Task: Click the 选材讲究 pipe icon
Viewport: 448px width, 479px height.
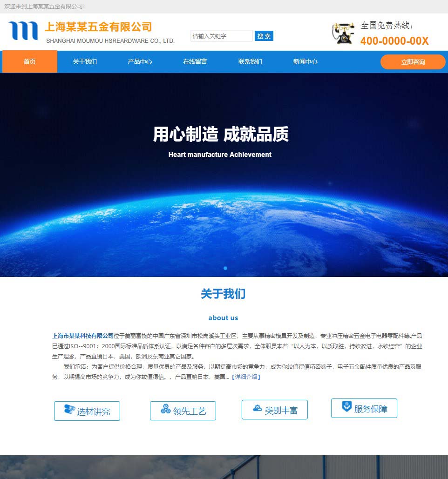Action: point(70,409)
